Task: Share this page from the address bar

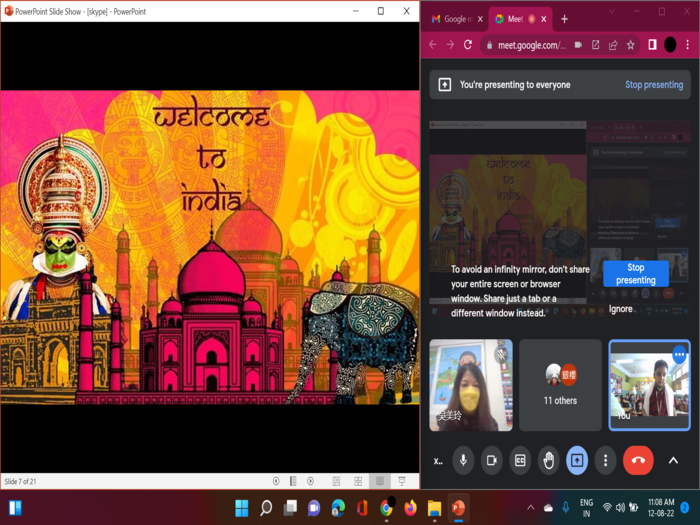Action: click(x=613, y=45)
